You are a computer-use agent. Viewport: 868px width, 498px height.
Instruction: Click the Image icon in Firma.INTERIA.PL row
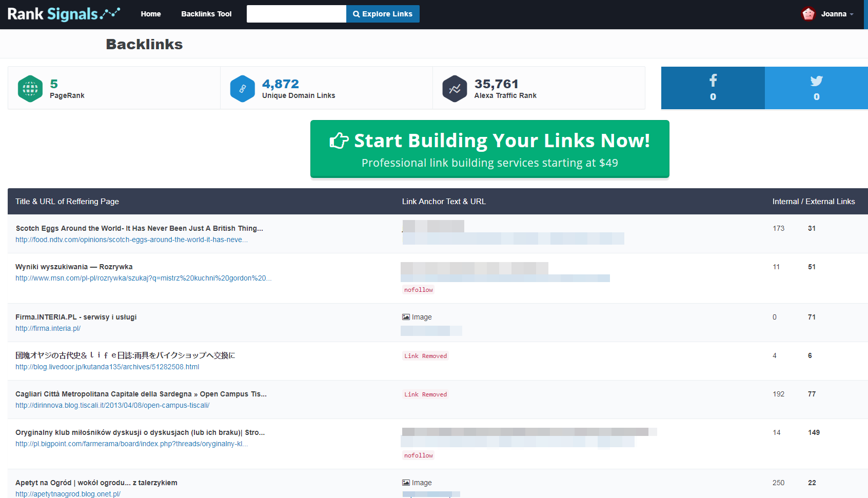(406, 317)
